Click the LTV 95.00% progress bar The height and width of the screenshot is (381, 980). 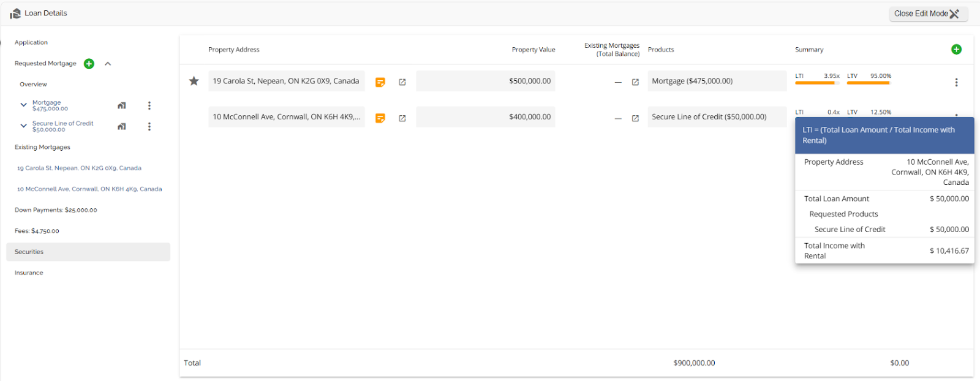[868, 83]
